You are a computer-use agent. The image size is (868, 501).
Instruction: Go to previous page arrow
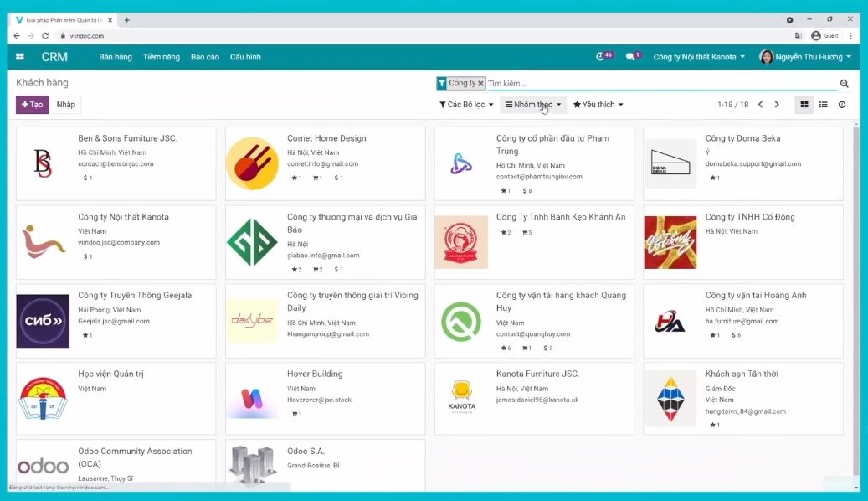tap(760, 104)
